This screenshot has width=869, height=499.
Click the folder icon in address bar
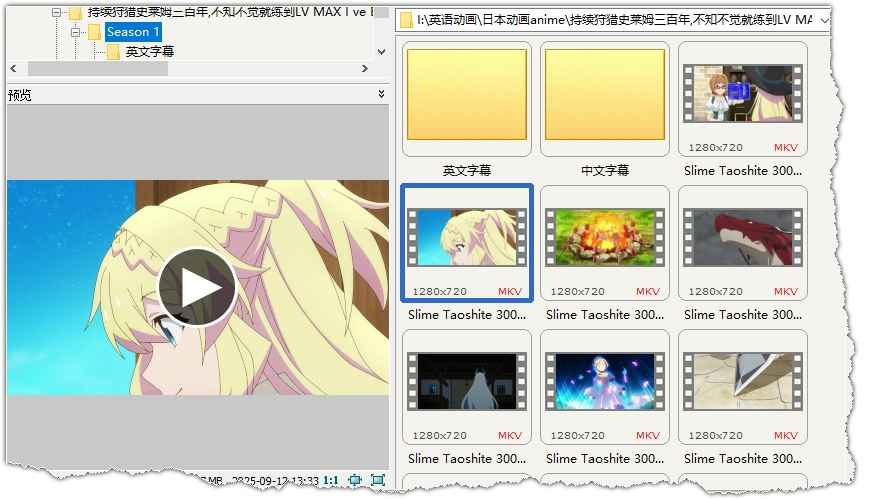[x=405, y=20]
